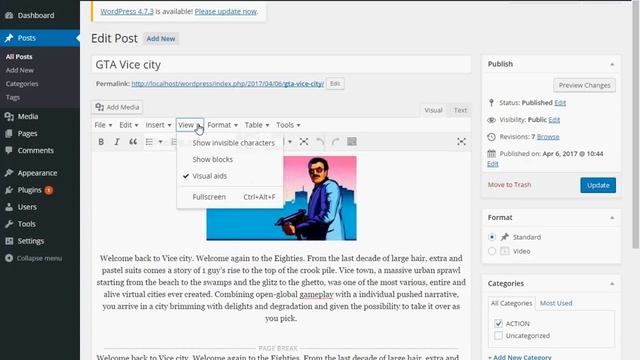
Task: Click Add New beside Edit Post
Action: click(161, 39)
